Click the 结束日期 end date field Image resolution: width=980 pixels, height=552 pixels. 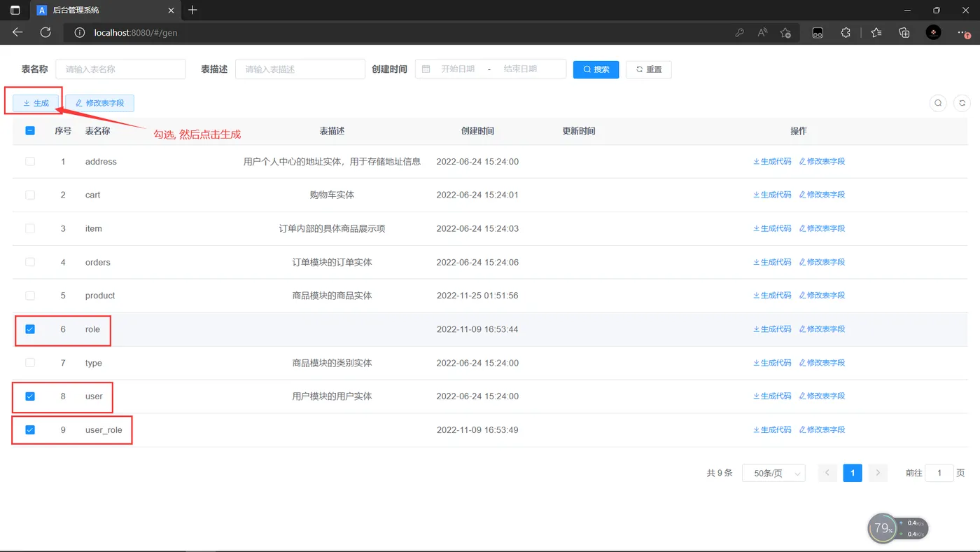coord(520,69)
